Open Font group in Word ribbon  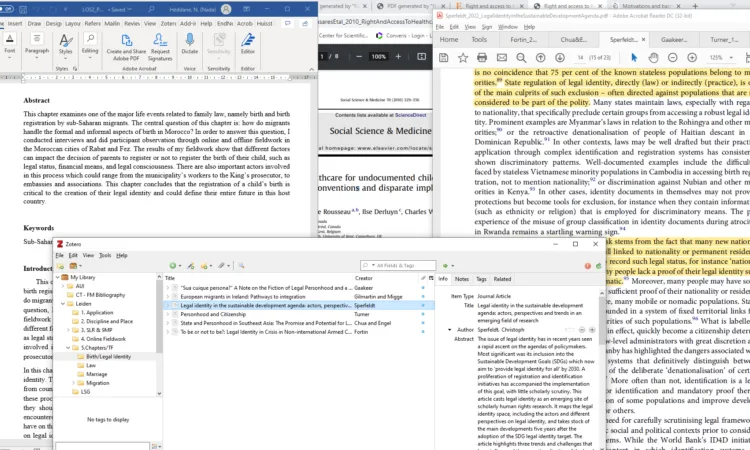pos(10,46)
